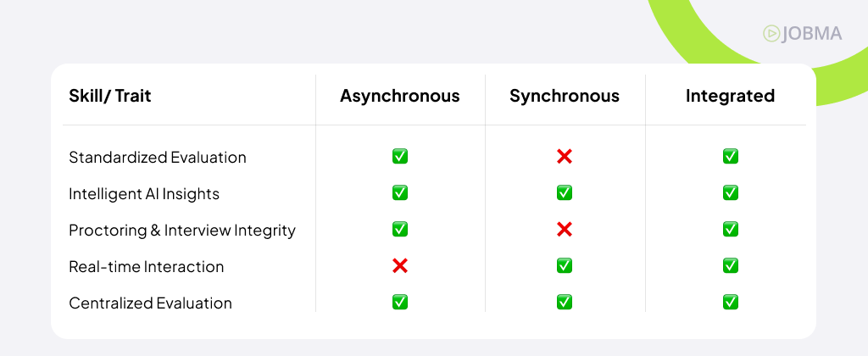Click the Skill/ Trait header label
This screenshot has width=868, height=356.
pos(110,96)
